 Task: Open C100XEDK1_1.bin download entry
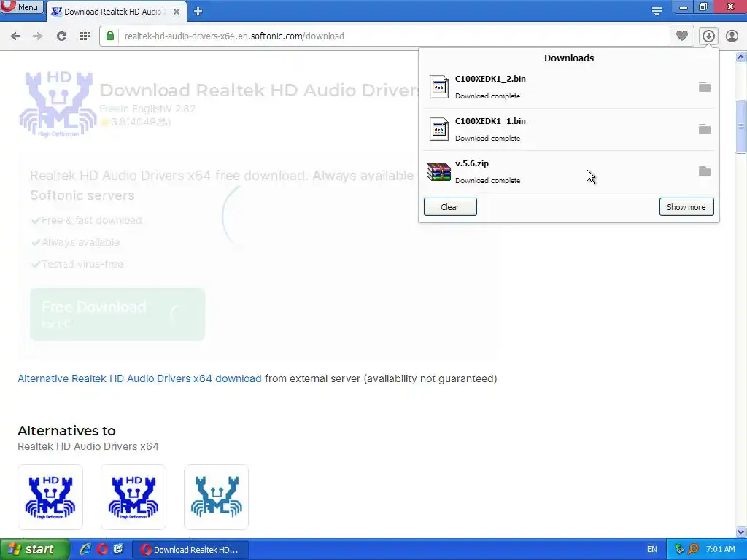pyautogui.click(x=569, y=130)
